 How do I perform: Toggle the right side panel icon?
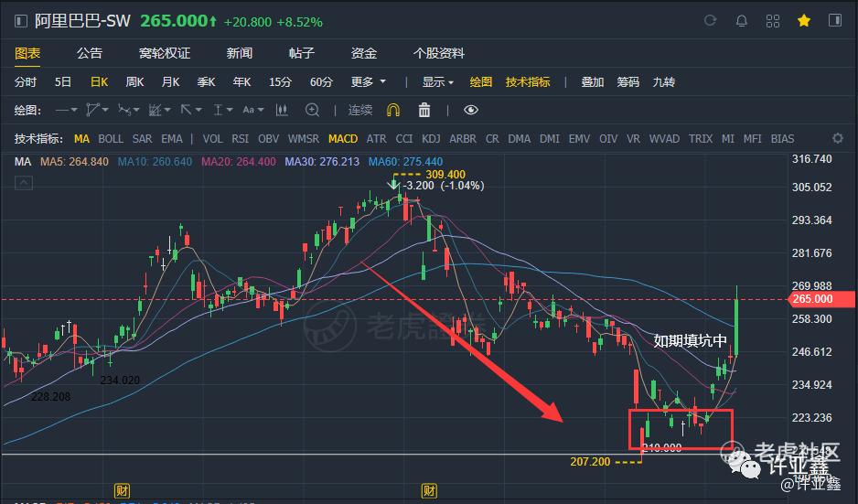tap(835, 21)
